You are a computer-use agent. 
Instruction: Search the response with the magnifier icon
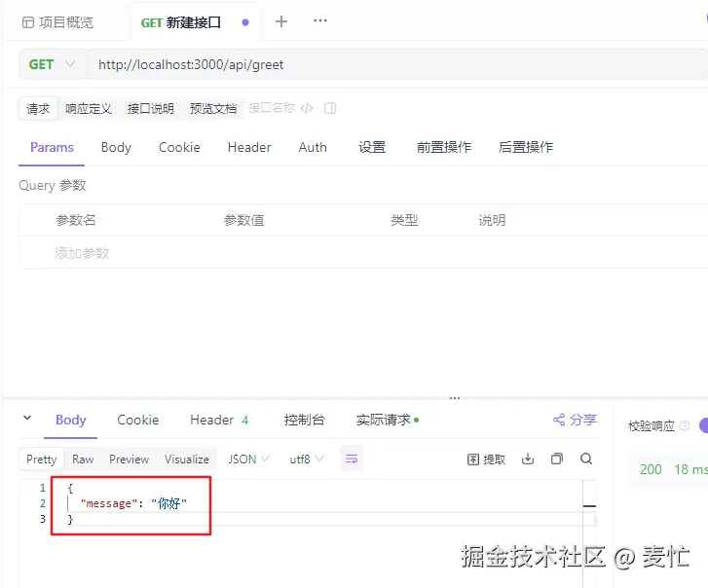pyautogui.click(x=586, y=459)
